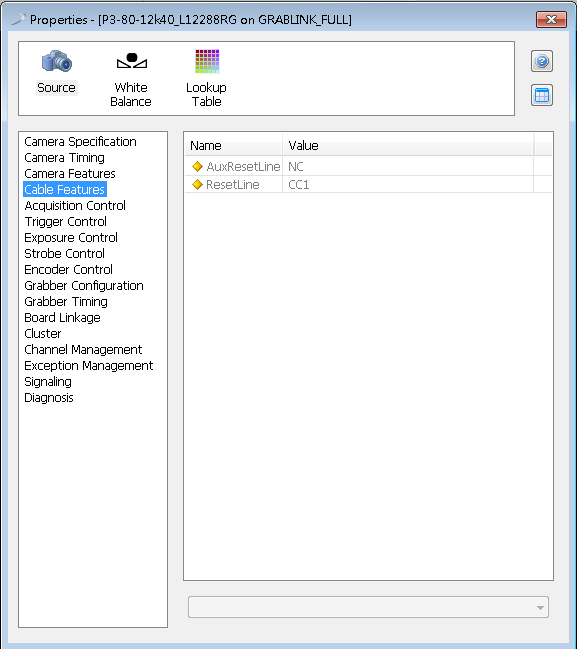Image resolution: width=577 pixels, height=649 pixels.
Task: Open Grabber Timing category
Action: click(66, 302)
